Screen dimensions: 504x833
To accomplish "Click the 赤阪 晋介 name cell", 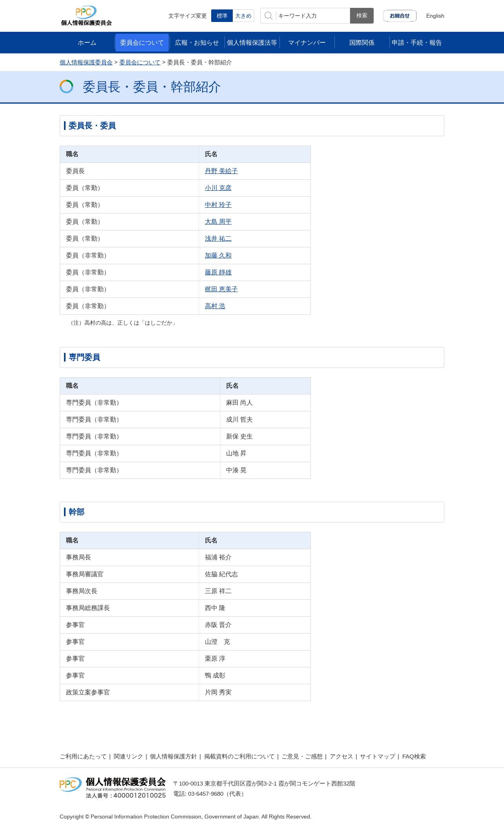I will click(x=255, y=625).
